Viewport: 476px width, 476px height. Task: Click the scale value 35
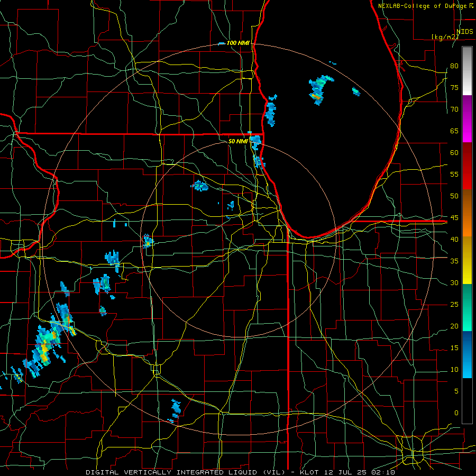click(454, 261)
